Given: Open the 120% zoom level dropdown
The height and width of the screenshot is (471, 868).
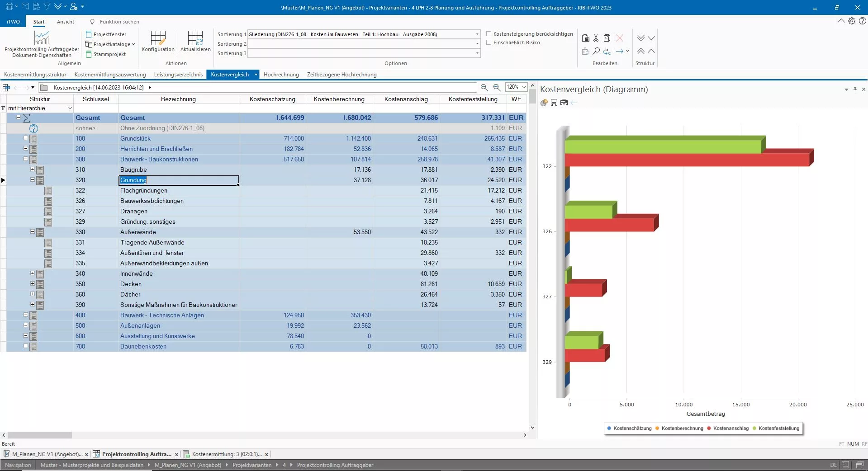Looking at the screenshot, I should point(524,87).
